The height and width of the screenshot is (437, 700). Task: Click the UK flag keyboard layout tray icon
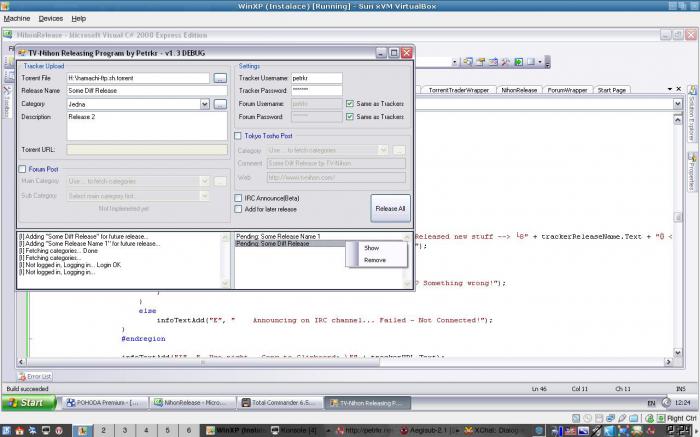click(571, 431)
